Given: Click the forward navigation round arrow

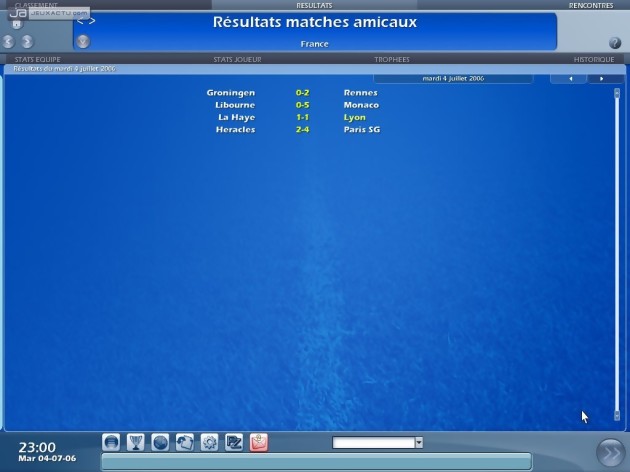Looking at the screenshot, I should coord(27,42).
